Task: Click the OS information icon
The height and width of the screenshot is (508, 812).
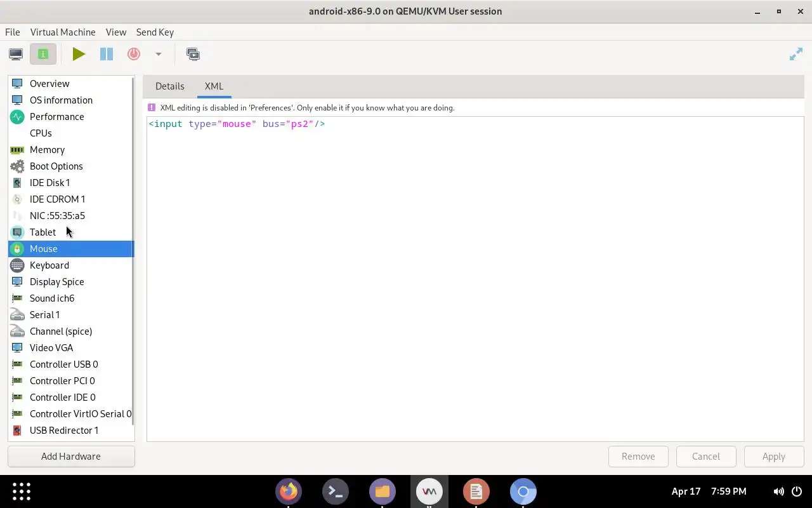Action: tap(17, 100)
